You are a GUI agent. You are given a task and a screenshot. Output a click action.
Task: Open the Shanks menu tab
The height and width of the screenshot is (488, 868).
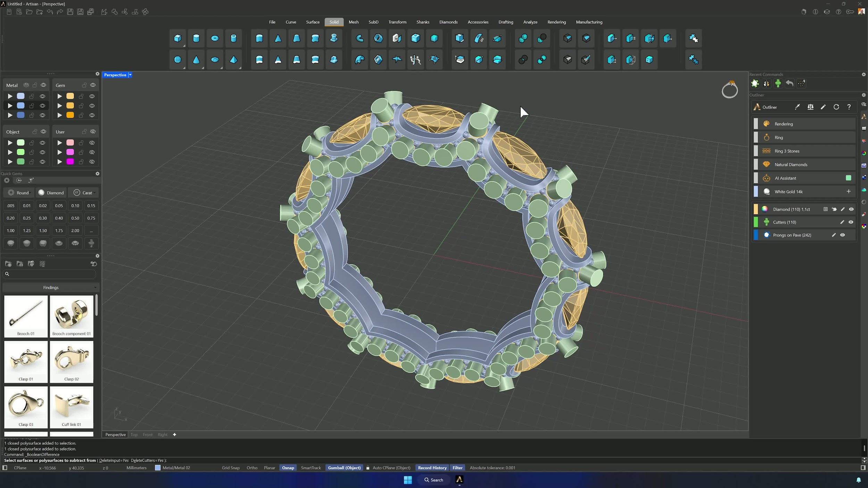coord(423,22)
